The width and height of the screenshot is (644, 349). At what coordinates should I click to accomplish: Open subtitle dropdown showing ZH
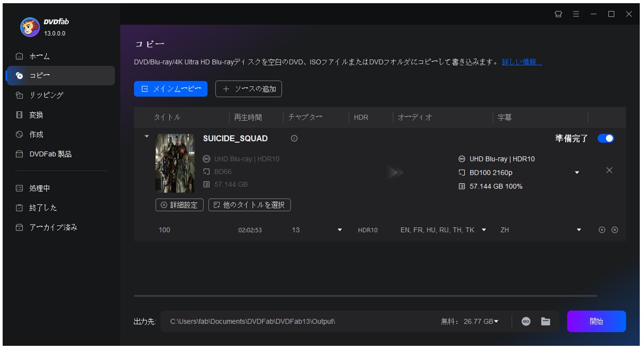click(579, 230)
